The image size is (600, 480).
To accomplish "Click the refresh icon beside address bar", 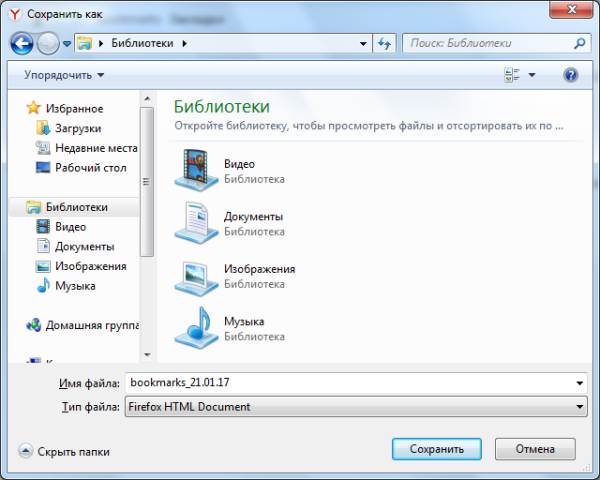I will coord(384,44).
